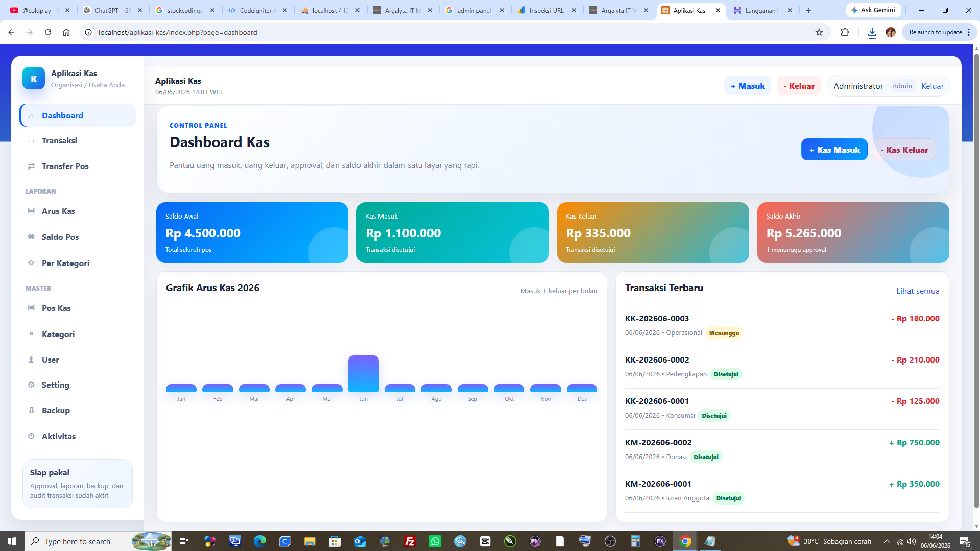Click the blue K app logo icon
This screenshot has width=980, height=551.
pos(34,79)
